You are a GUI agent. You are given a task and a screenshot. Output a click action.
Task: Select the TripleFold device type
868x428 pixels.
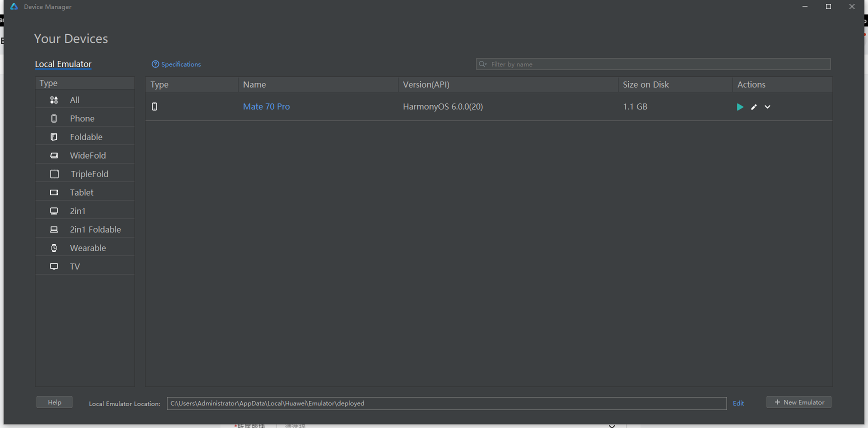tap(85, 174)
